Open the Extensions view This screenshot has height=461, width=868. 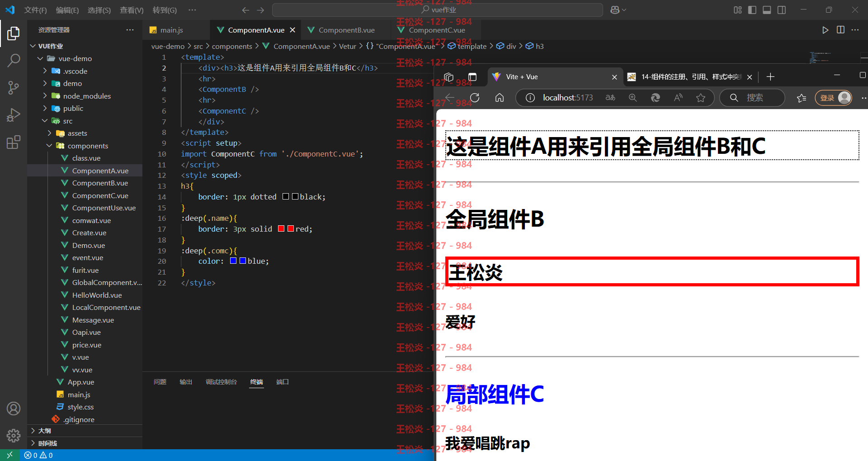14,142
